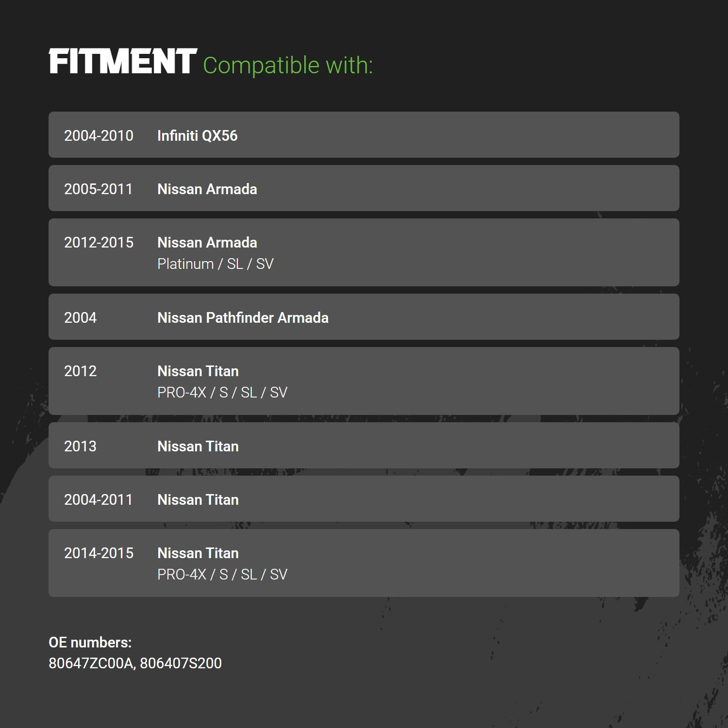The height and width of the screenshot is (728, 728).
Task: Select the 2013 Nissan Titan row
Action: point(364,446)
